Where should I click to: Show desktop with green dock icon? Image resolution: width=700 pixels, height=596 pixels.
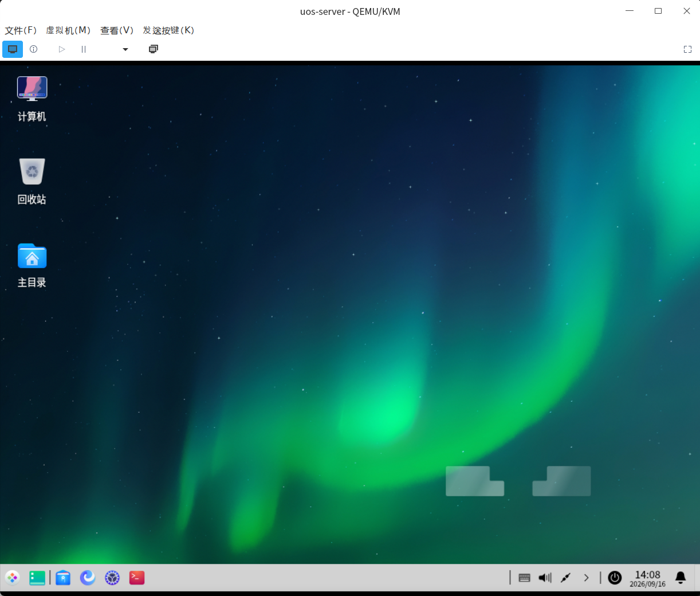tap(37, 578)
